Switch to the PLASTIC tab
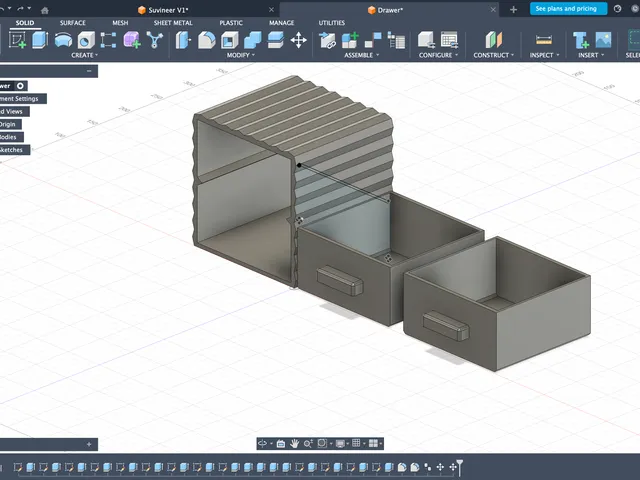The image size is (640, 480). click(x=231, y=23)
